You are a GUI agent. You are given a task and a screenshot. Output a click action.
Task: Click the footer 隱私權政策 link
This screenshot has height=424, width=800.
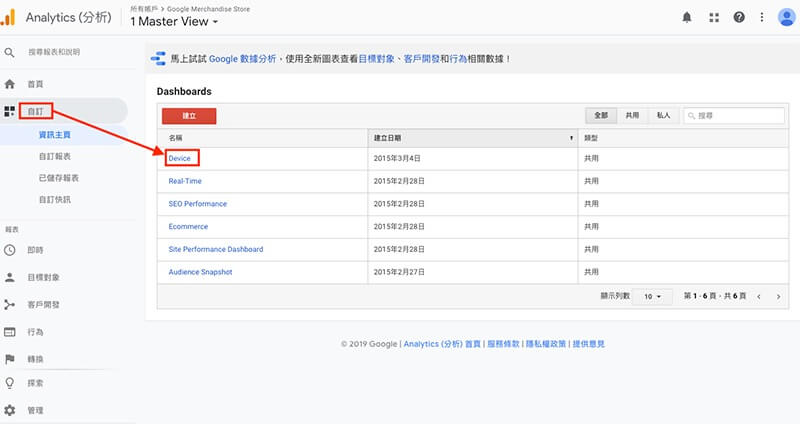click(x=546, y=344)
